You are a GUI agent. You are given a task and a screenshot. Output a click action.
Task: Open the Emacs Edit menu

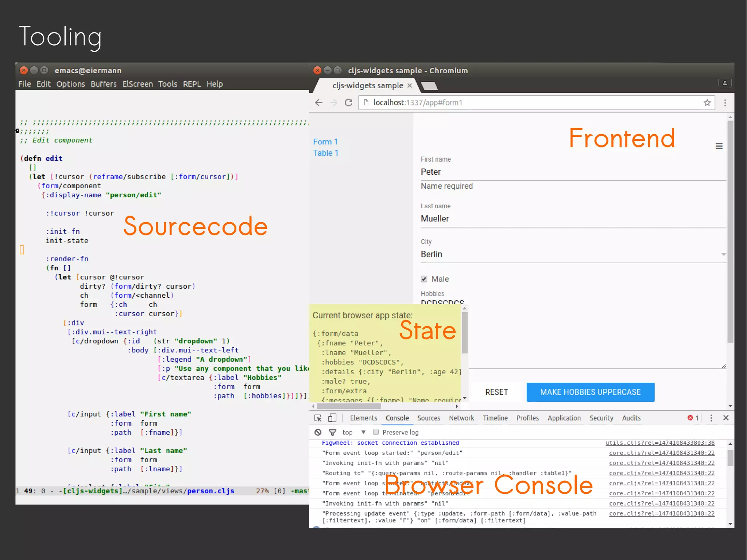click(43, 84)
